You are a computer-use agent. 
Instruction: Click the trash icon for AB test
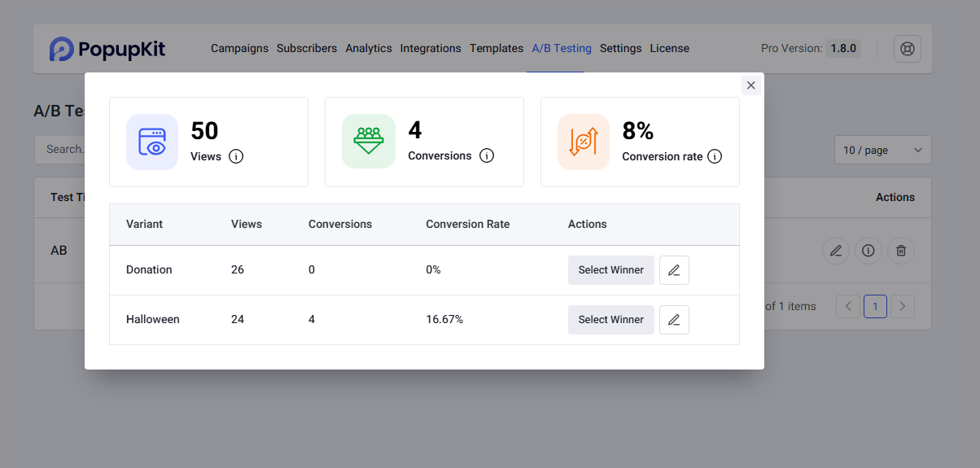pos(901,251)
